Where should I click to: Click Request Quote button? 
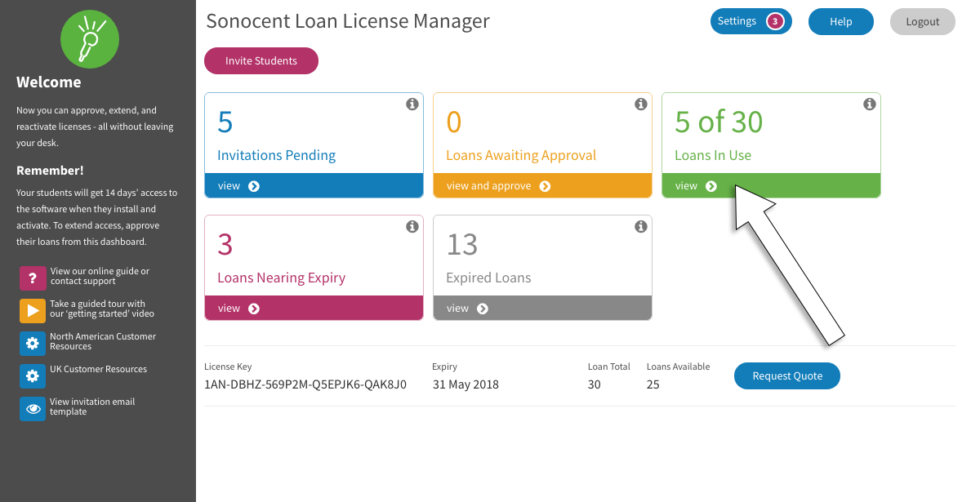(787, 376)
